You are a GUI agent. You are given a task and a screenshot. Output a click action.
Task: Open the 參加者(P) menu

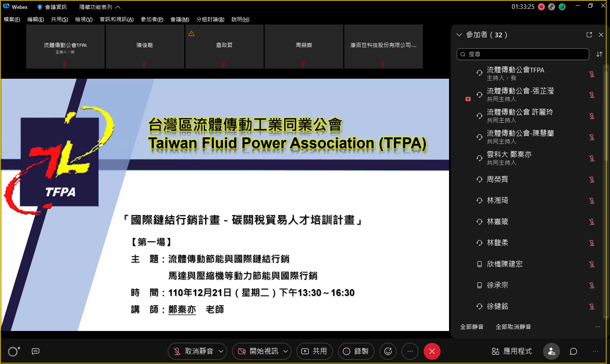152,19
